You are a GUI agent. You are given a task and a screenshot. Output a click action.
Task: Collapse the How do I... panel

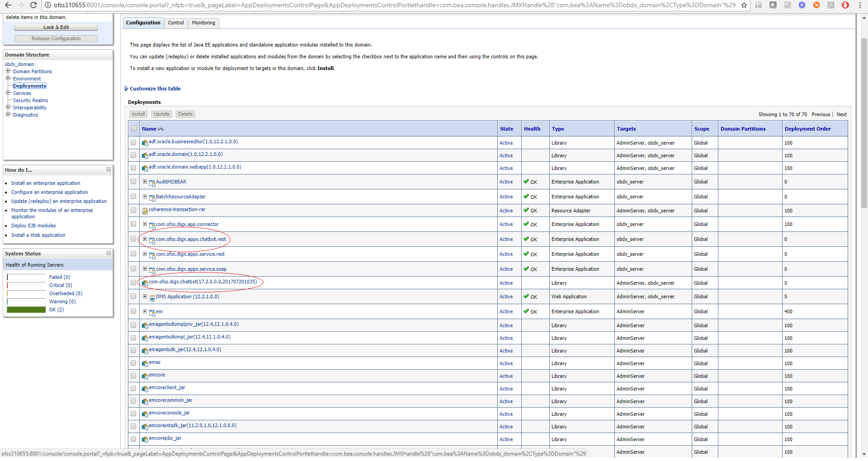[x=108, y=169]
